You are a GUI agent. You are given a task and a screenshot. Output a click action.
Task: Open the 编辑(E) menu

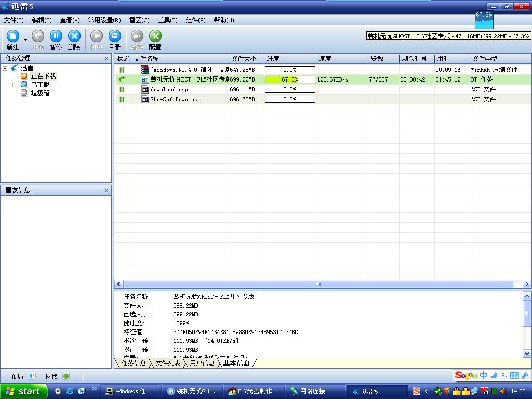[42, 20]
